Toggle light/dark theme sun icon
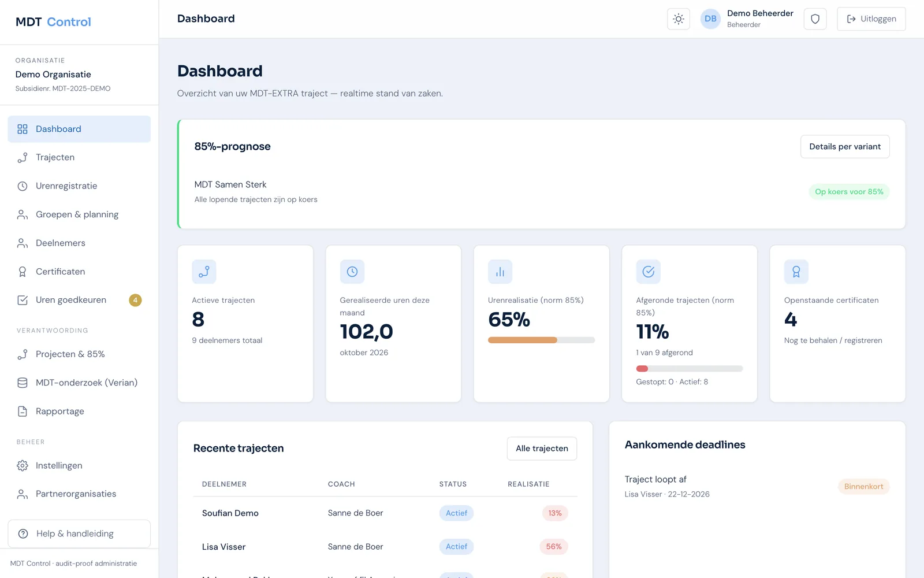This screenshot has height=578, width=924. tap(679, 19)
